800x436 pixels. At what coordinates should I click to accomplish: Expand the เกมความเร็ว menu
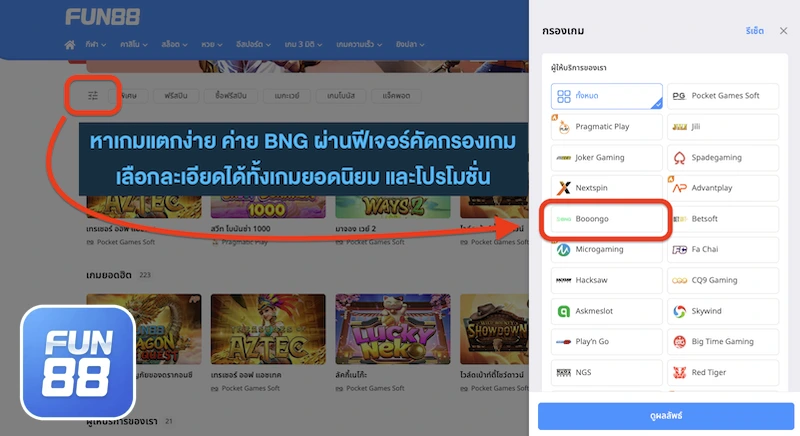pyautogui.click(x=359, y=44)
